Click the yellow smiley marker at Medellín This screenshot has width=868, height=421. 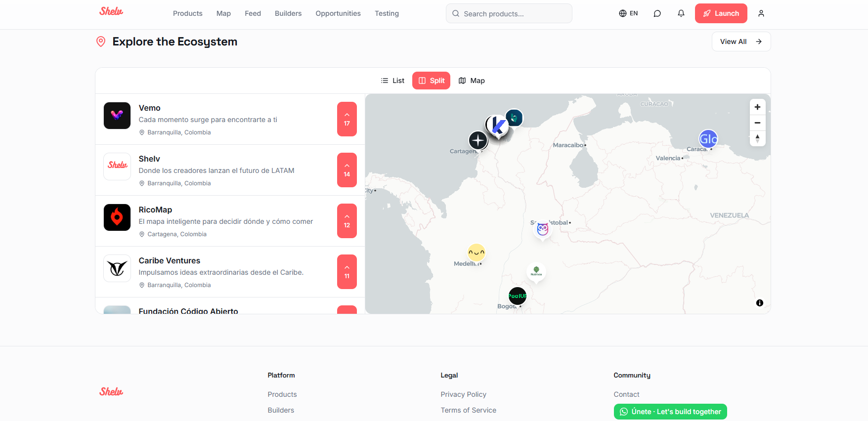pyautogui.click(x=477, y=253)
